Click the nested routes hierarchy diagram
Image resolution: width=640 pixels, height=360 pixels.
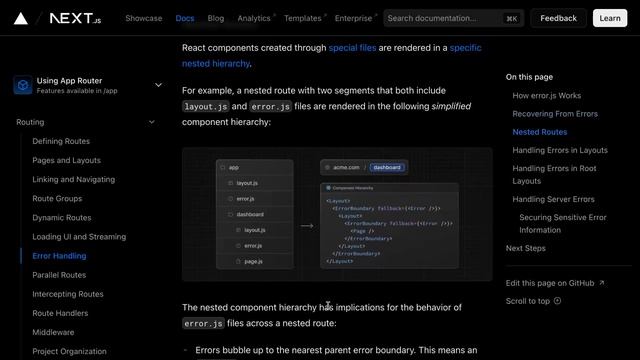pos(337,214)
